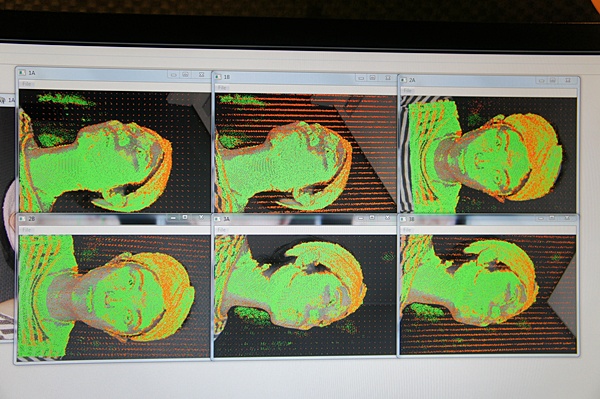The width and height of the screenshot is (600, 399).
Task: Click the frontal face scan in window 2B
Action: 114,297
